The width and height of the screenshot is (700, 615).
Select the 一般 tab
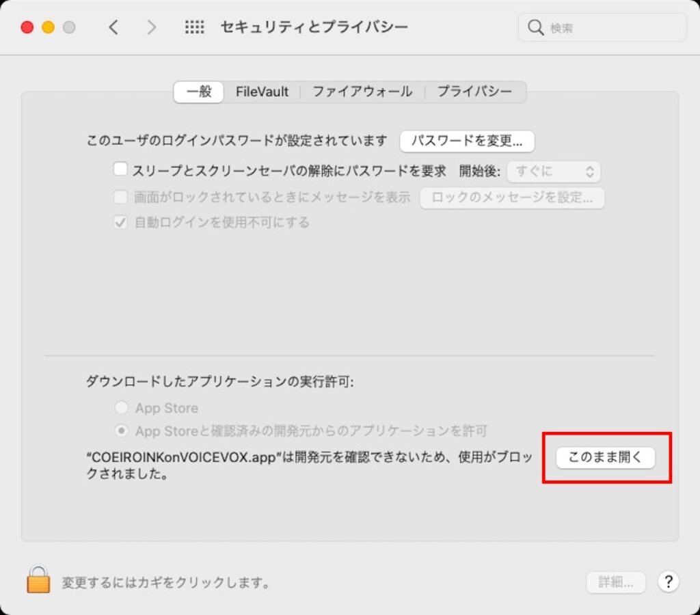coord(198,91)
